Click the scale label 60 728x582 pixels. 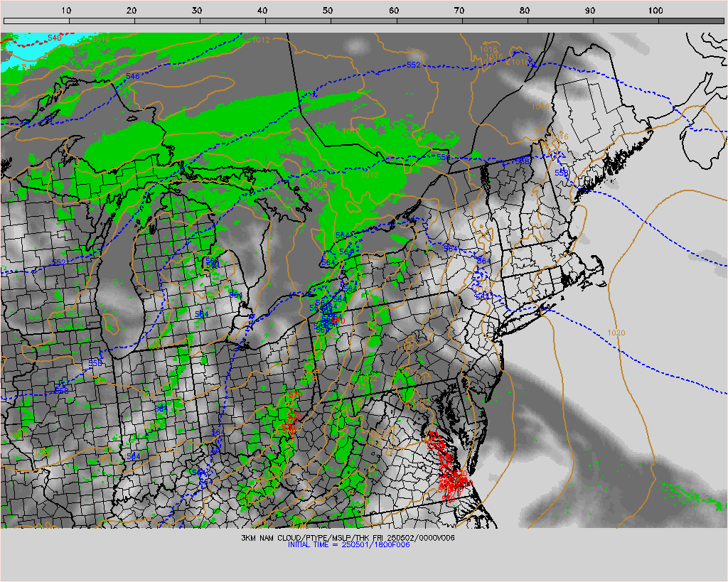(x=394, y=10)
